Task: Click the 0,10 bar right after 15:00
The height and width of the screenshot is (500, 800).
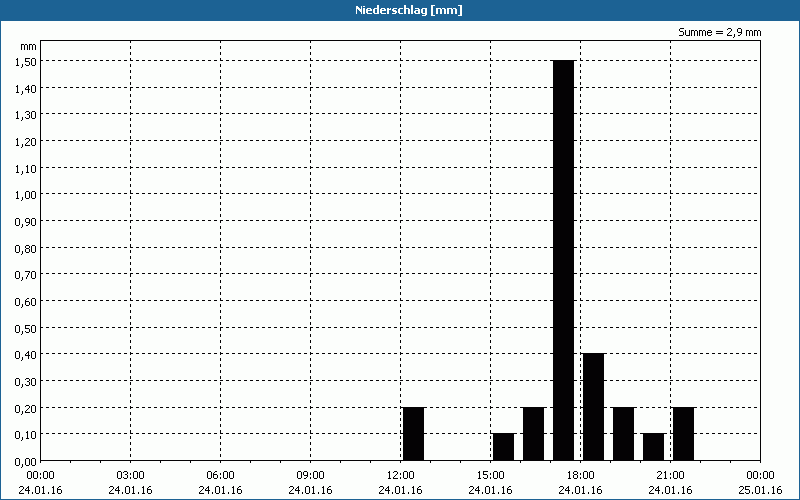Action: click(504, 447)
